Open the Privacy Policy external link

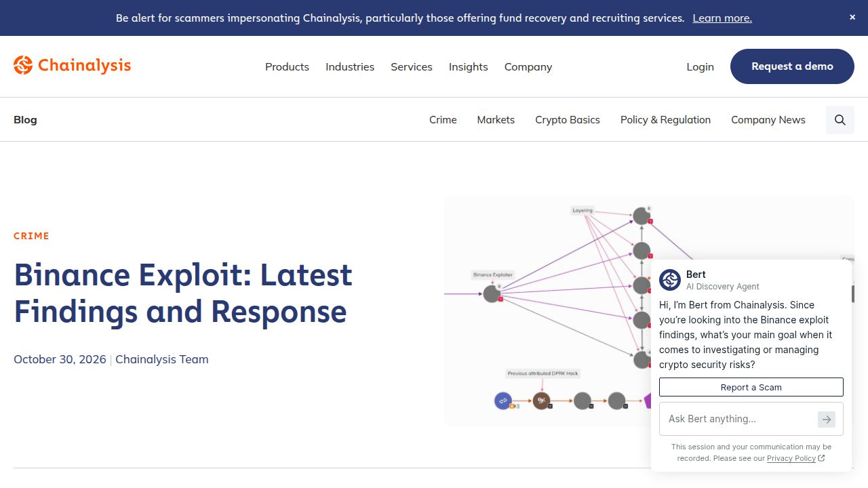click(x=795, y=458)
